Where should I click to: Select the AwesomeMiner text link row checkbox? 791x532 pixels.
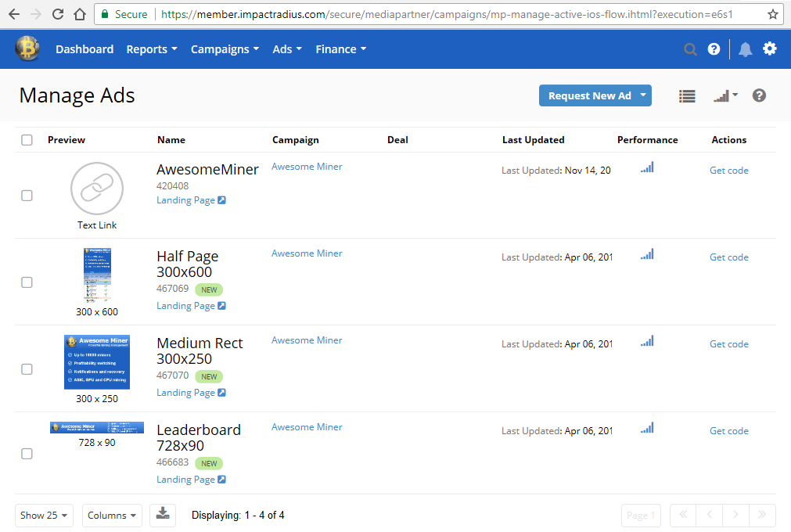coord(27,196)
